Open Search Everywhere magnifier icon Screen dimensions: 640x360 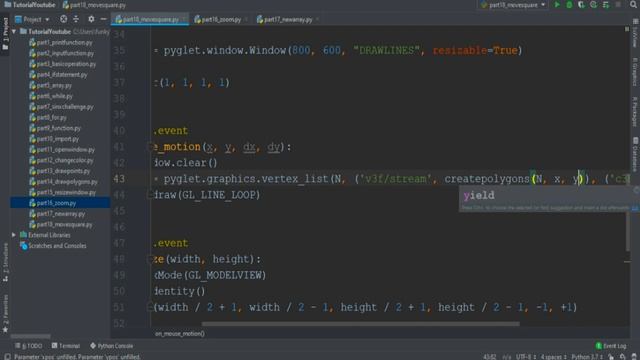pos(633,5)
